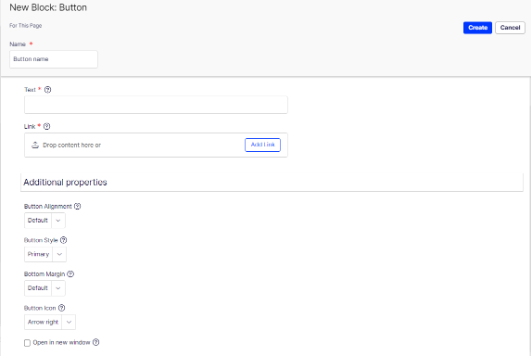Open help icon next to Button Style
531x360 pixels.
[63, 240]
